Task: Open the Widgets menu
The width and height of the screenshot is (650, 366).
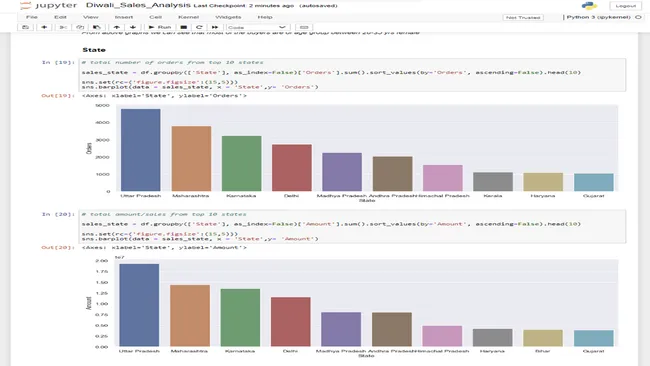Action: [228, 17]
